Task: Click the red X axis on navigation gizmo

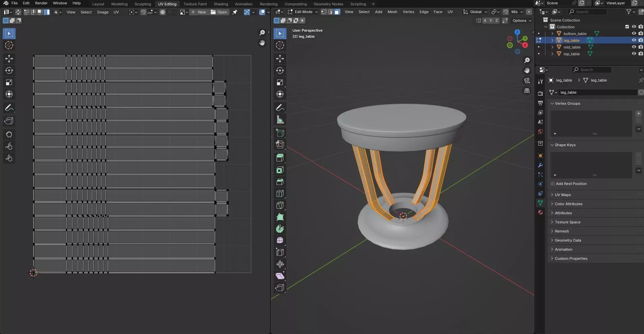Action: tap(525, 45)
